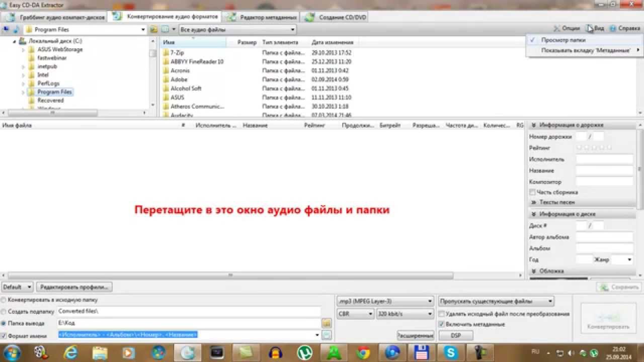644x362 pixels.
Task: Select the 'Конвертировать в исходную папку' radio button
Action: point(4,300)
